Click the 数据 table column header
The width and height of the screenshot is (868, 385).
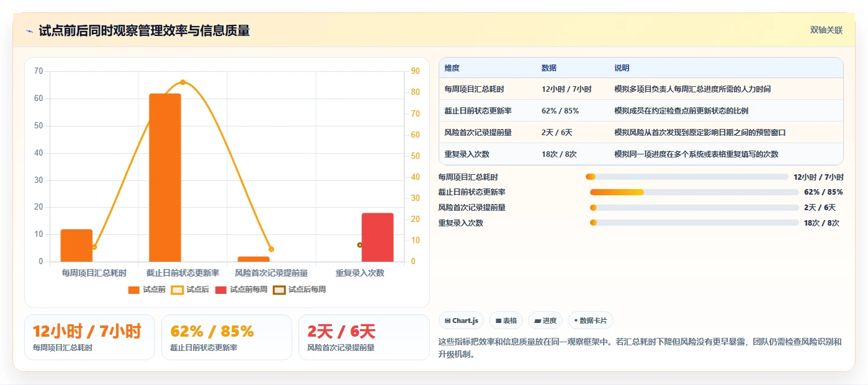[549, 68]
